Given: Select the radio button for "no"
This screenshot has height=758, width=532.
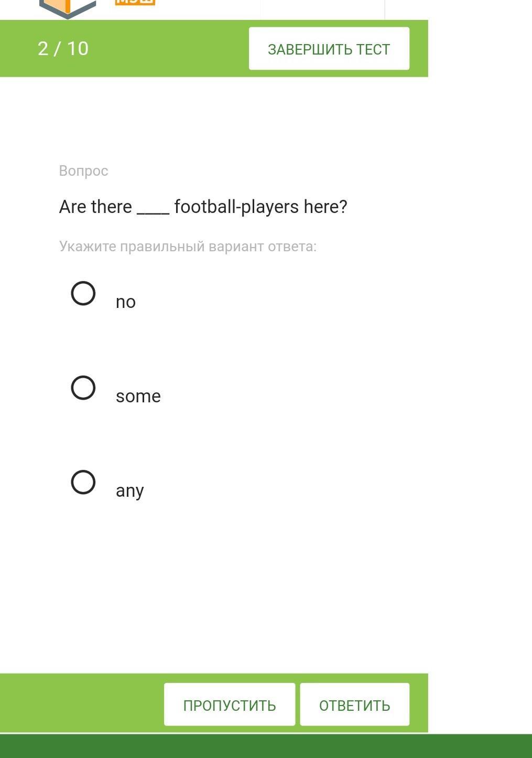Looking at the screenshot, I should coord(83,293).
